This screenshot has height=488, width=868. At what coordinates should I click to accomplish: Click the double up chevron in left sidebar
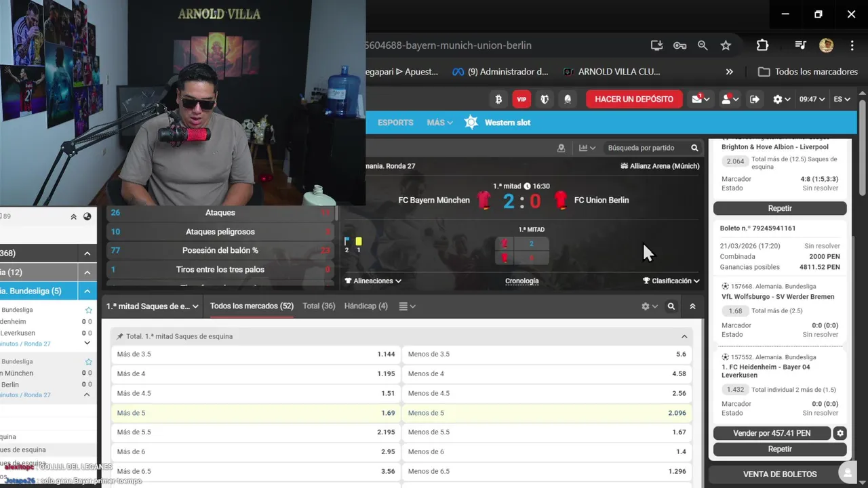point(73,217)
